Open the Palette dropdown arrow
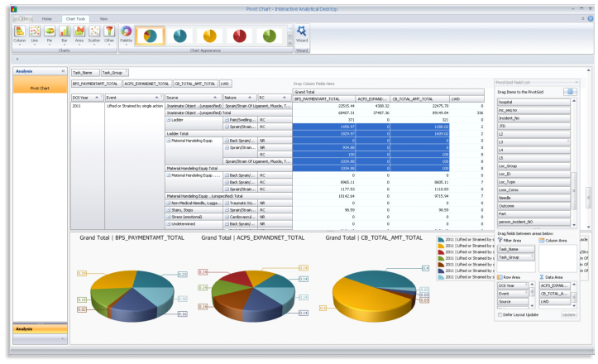The width and height of the screenshot is (598, 364). [127, 45]
